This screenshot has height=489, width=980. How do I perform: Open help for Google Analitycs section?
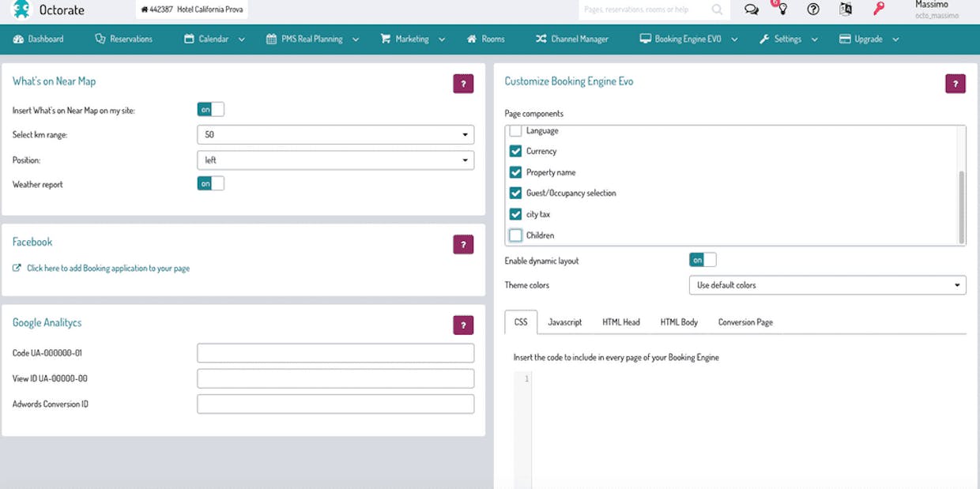coord(463,325)
